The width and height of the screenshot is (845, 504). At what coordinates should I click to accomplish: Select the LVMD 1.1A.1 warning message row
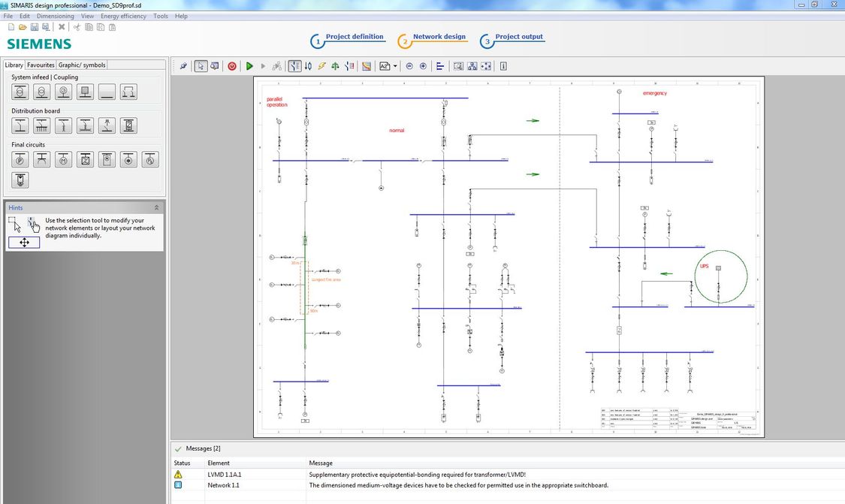pos(506,475)
